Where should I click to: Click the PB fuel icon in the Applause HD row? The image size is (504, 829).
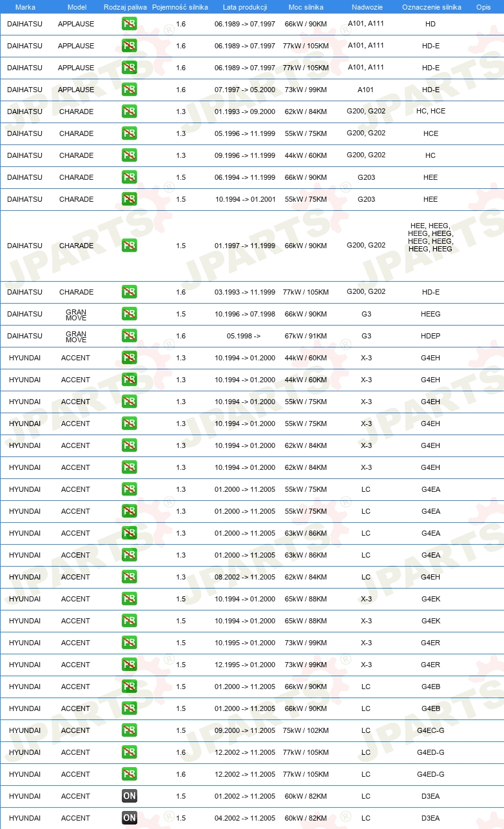tap(129, 24)
